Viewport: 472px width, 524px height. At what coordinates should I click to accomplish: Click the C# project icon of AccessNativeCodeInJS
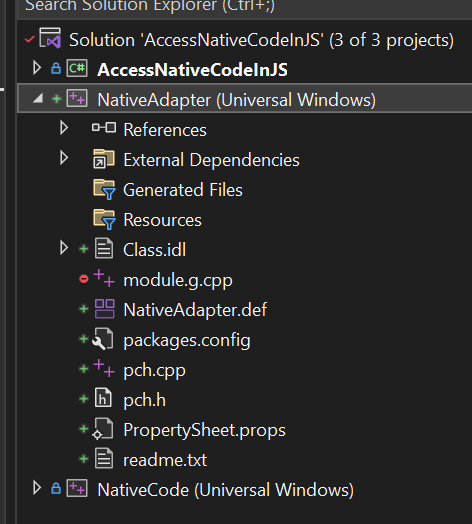[x=77, y=69]
